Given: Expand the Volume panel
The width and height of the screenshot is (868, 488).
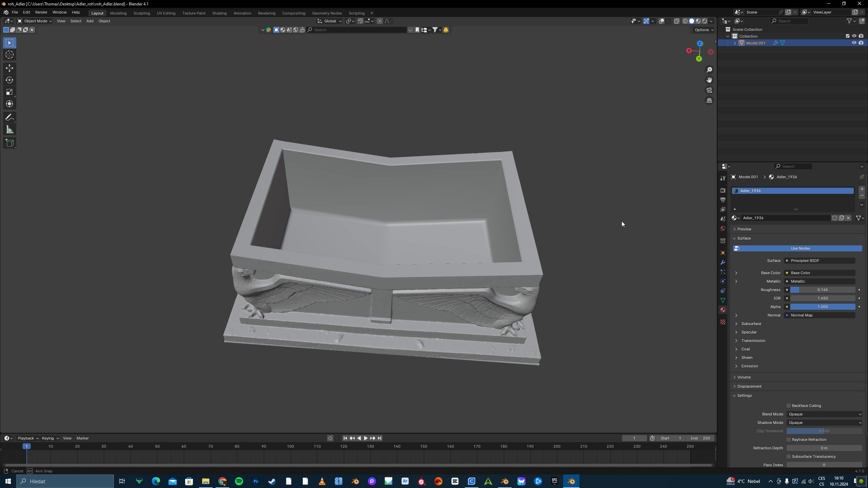Looking at the screenshot, I should tap(744, 377).
